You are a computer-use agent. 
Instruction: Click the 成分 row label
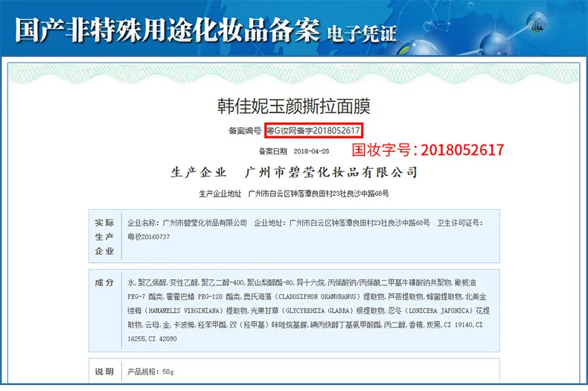tap(104, 282)
